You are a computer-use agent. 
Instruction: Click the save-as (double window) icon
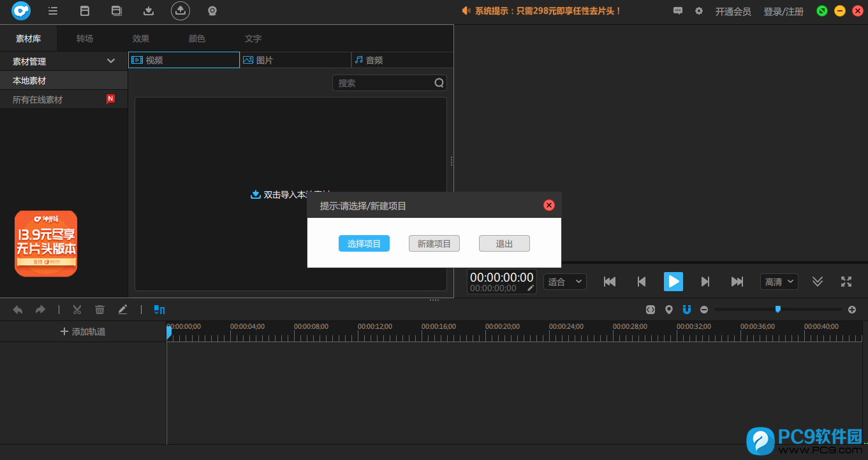click(116, 11)
